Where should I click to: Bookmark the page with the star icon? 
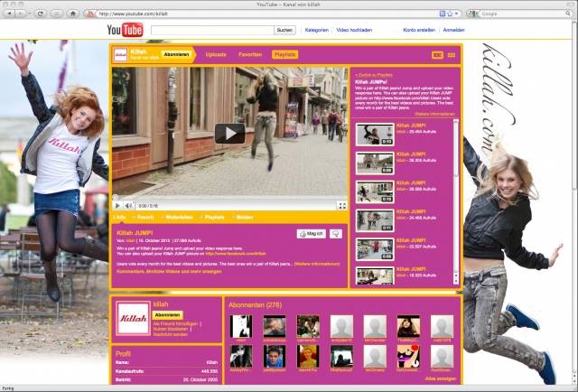click(x=450, y=14)
